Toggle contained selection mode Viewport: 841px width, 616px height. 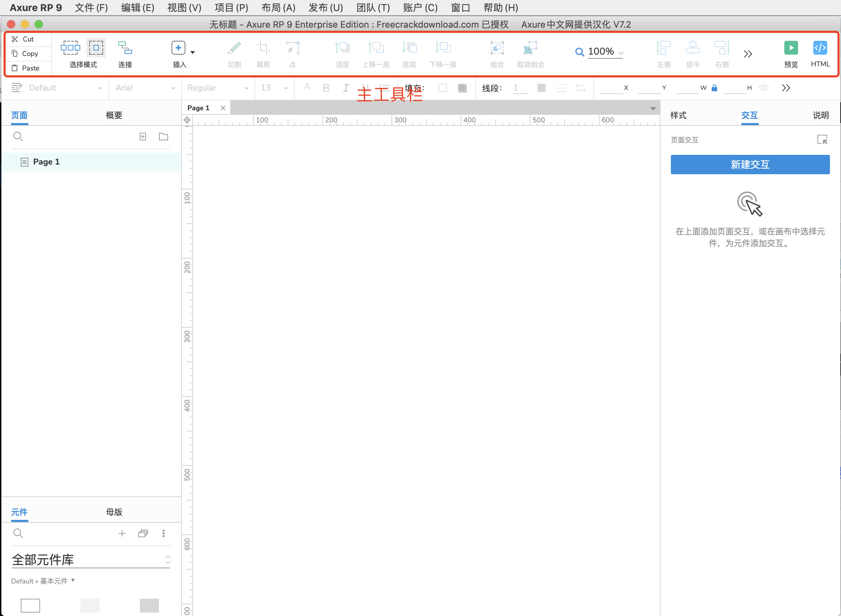pyautogui.click(x=96, y=48)
